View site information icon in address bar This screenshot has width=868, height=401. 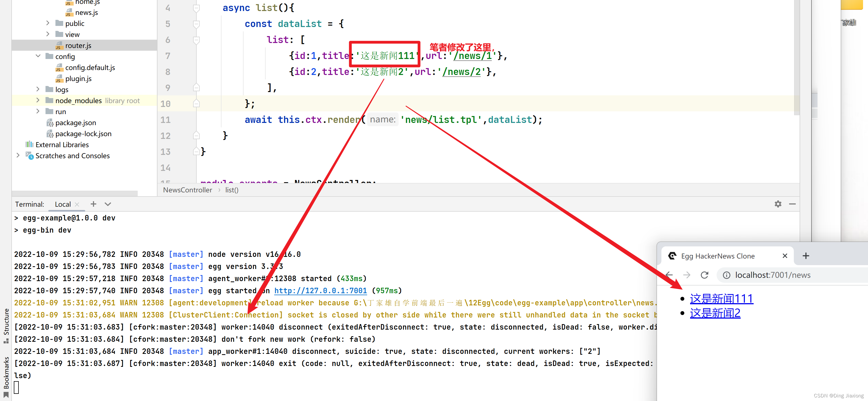pyautogui.click(x=727, y=275)
